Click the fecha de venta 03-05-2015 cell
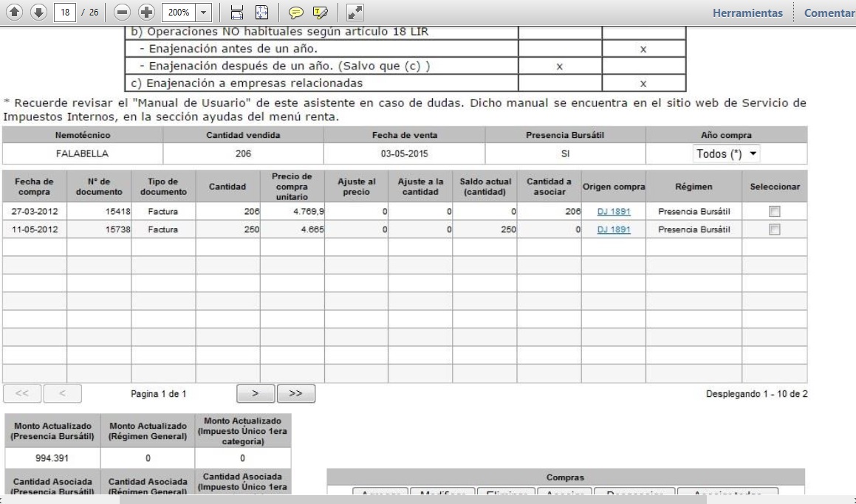This screenshot has width=856, height=504. 404,153
